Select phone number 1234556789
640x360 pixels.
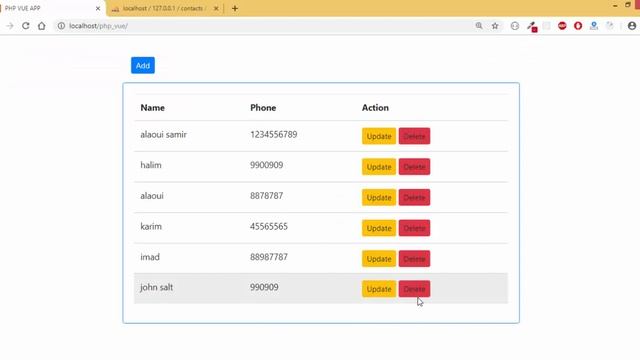coord(273,134)
